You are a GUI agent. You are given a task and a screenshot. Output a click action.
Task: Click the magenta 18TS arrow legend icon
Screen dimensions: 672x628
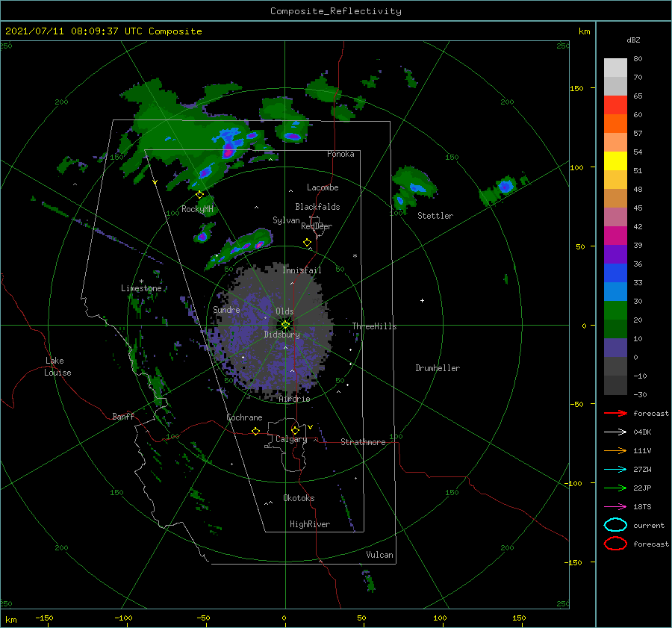615,507
